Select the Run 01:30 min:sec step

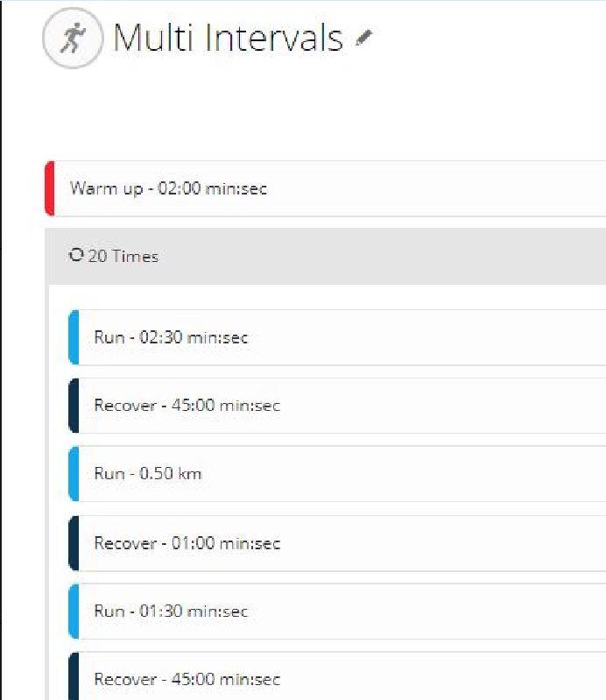(x=337, y=612)
